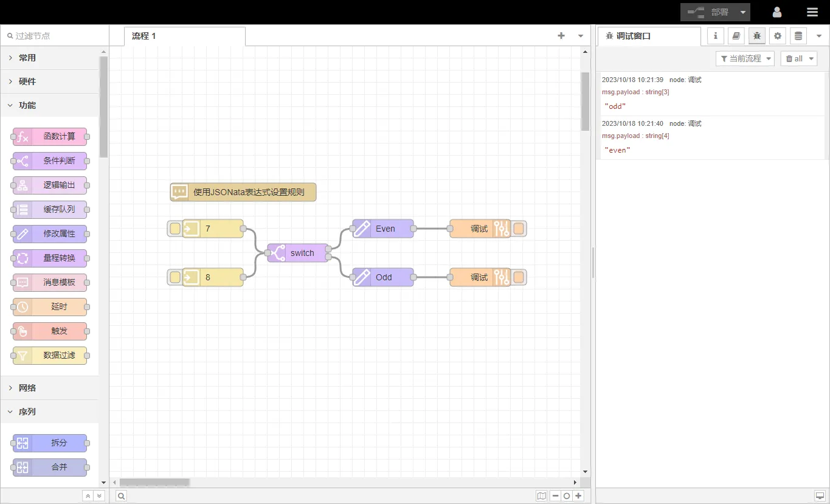Screen dimensions: 830x504
Task: Open the hamburger main menu
Action: 812,12
